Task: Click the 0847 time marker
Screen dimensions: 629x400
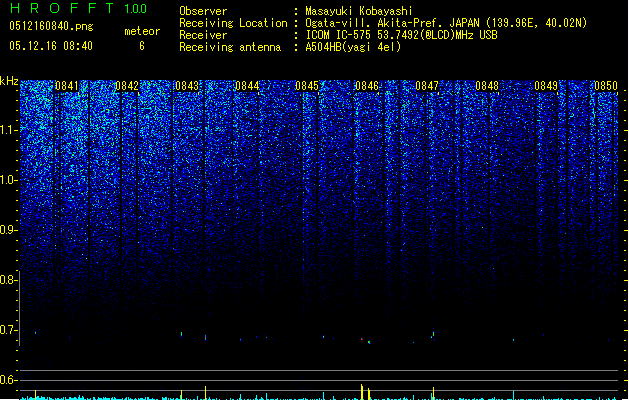Action: 427,86
